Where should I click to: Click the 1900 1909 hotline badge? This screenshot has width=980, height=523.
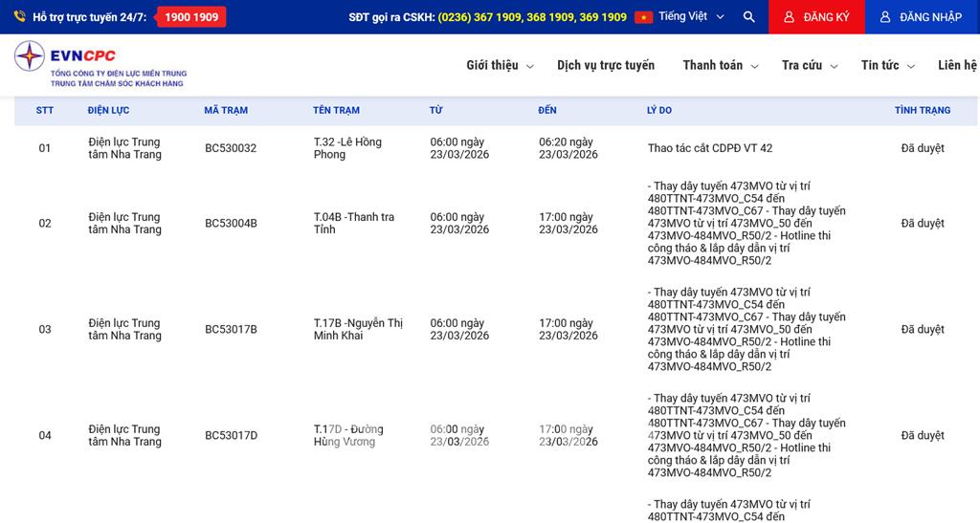tap(191, 17)
